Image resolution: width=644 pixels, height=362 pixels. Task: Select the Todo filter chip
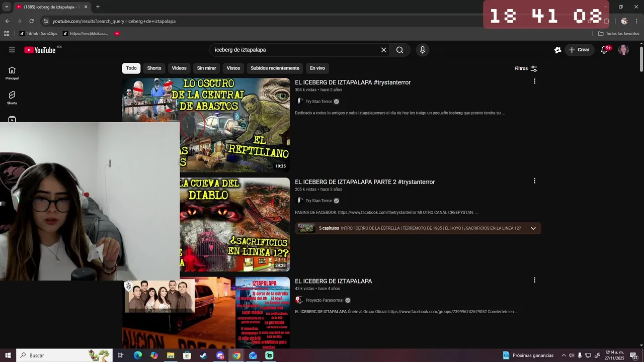point(131,68)
